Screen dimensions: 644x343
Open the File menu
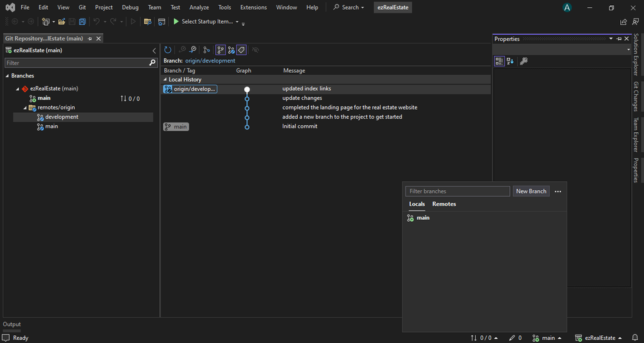point(25,7)
